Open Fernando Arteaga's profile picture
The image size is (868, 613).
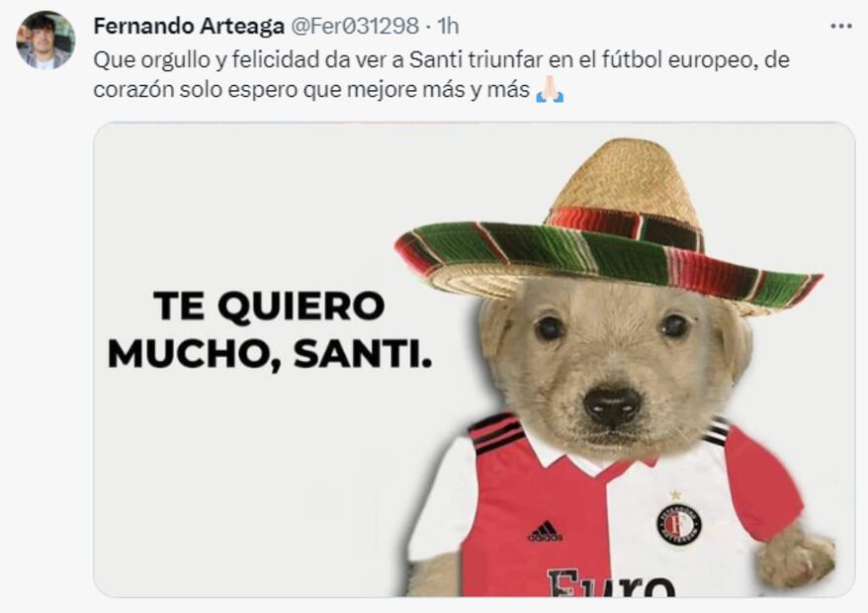(x=45, y=40)
